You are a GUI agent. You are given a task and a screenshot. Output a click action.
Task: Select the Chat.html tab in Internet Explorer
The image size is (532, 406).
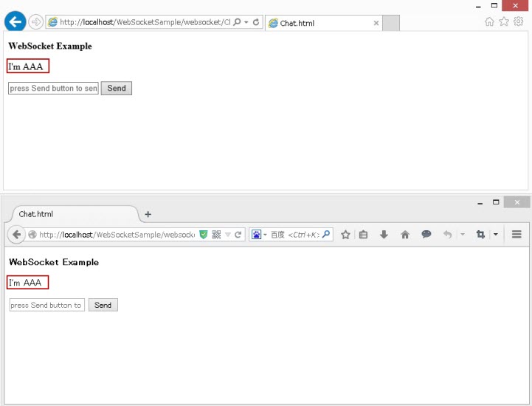(x=324, y=23)
